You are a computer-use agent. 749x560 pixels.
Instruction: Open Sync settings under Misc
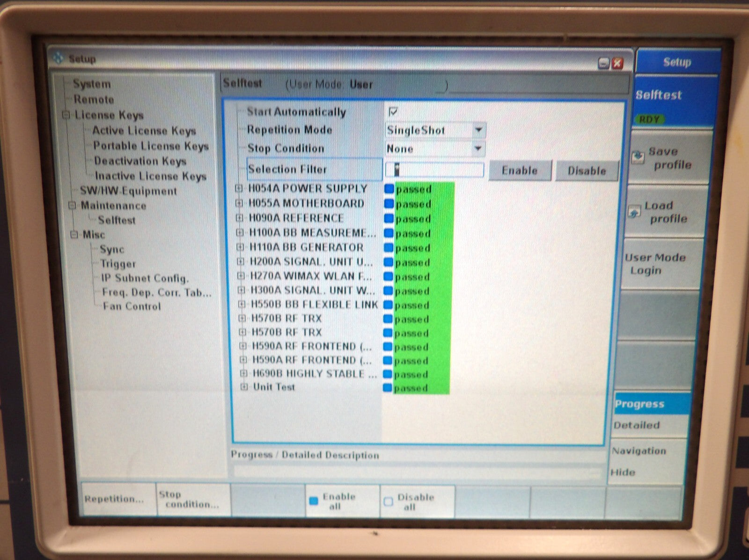112,249
